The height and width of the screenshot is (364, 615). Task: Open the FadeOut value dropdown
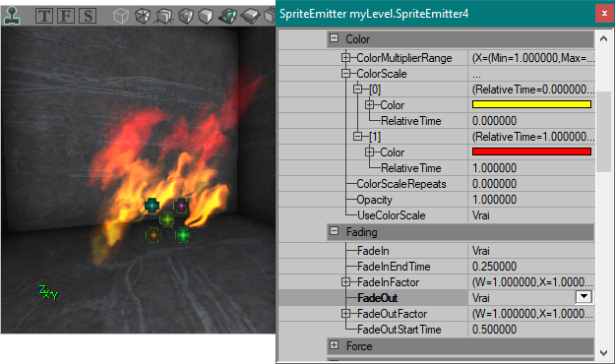tap(584, 297)
